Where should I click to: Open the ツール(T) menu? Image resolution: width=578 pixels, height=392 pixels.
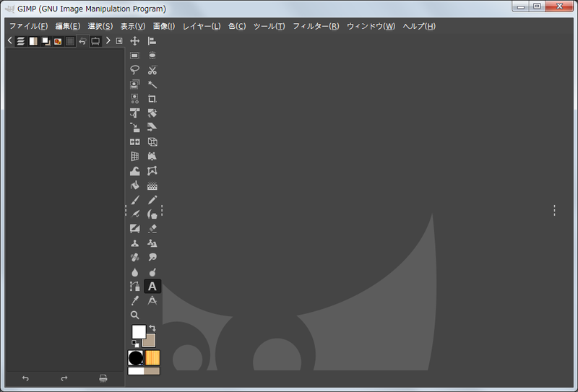tap(269, 26)
